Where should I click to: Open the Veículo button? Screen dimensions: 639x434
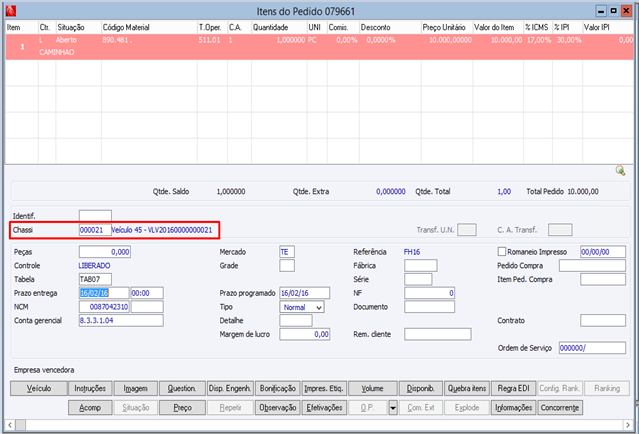[x=39, y=388]
